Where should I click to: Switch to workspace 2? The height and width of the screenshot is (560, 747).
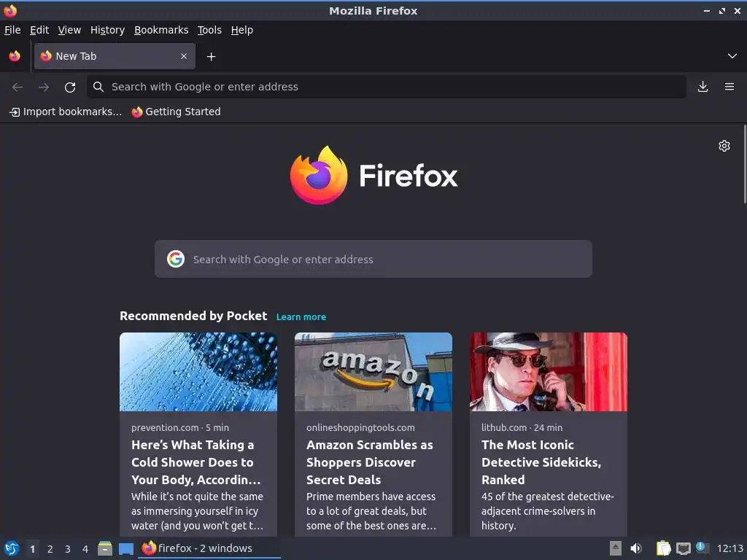coord(50,549)
